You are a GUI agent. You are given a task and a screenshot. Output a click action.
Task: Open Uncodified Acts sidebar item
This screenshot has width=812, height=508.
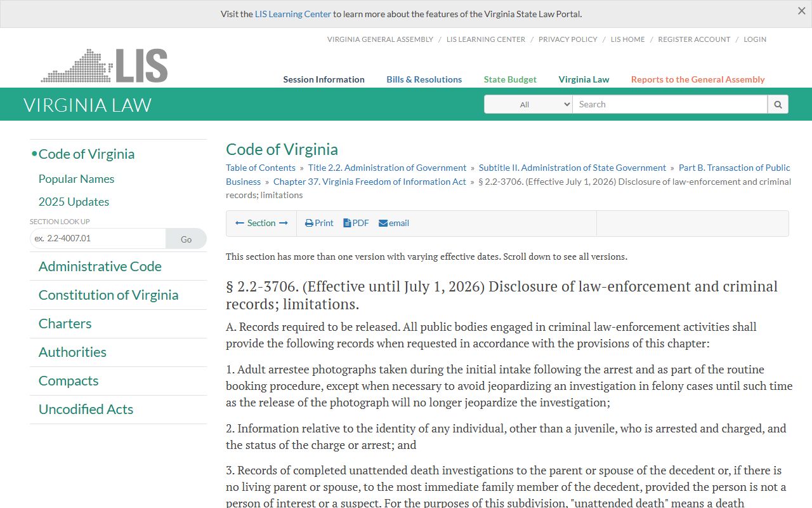coord(86,410)
